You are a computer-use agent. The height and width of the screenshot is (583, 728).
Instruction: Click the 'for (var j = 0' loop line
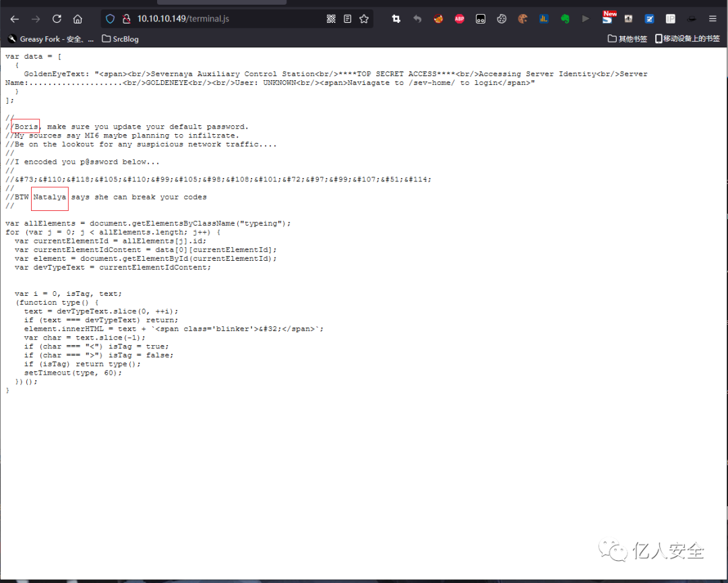(x=113, y=233)
